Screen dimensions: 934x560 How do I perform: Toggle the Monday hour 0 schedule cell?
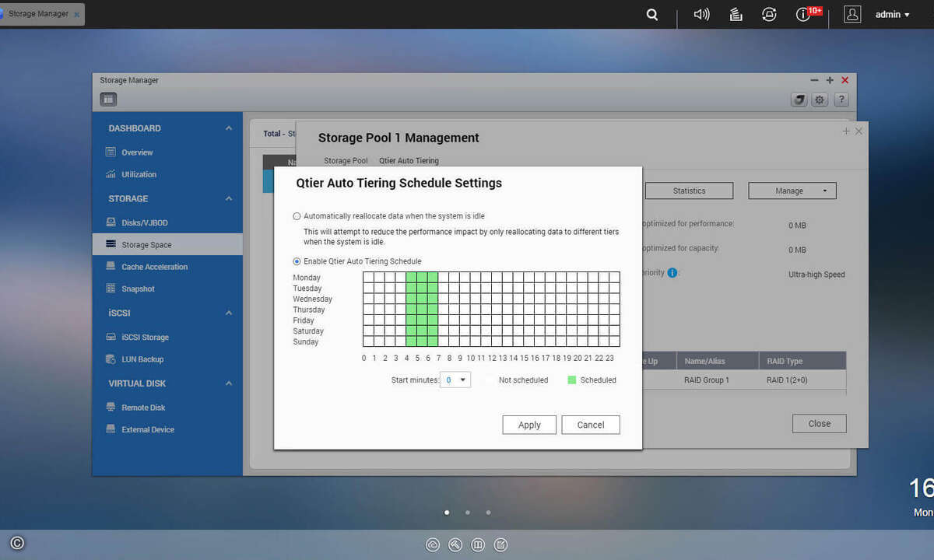368,277
